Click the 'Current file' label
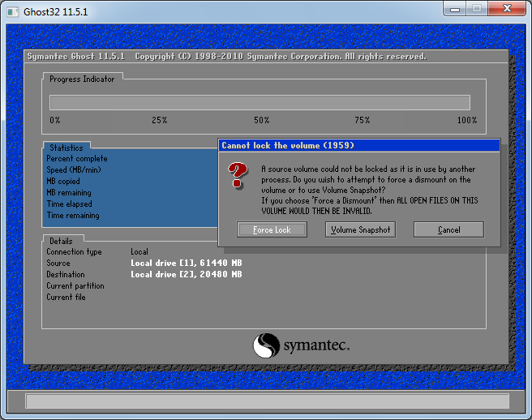Viewport: 532px width, 420px height. click(x=66, y=297)
